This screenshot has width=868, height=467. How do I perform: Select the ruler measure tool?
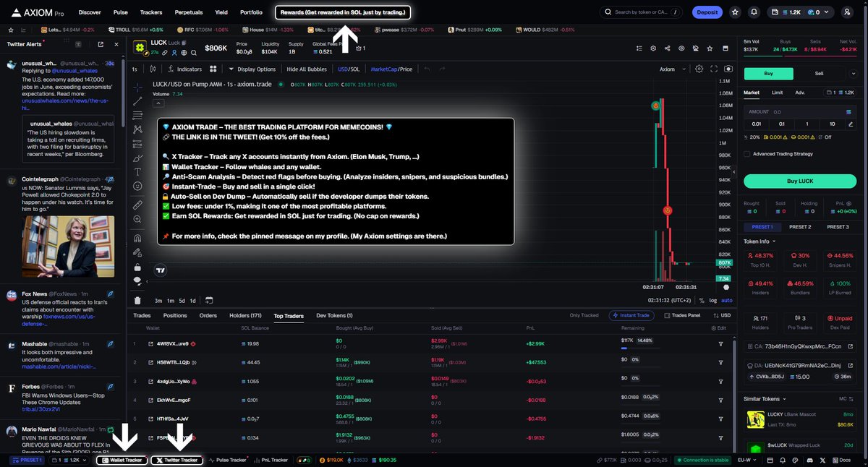[x=137, y=205]
